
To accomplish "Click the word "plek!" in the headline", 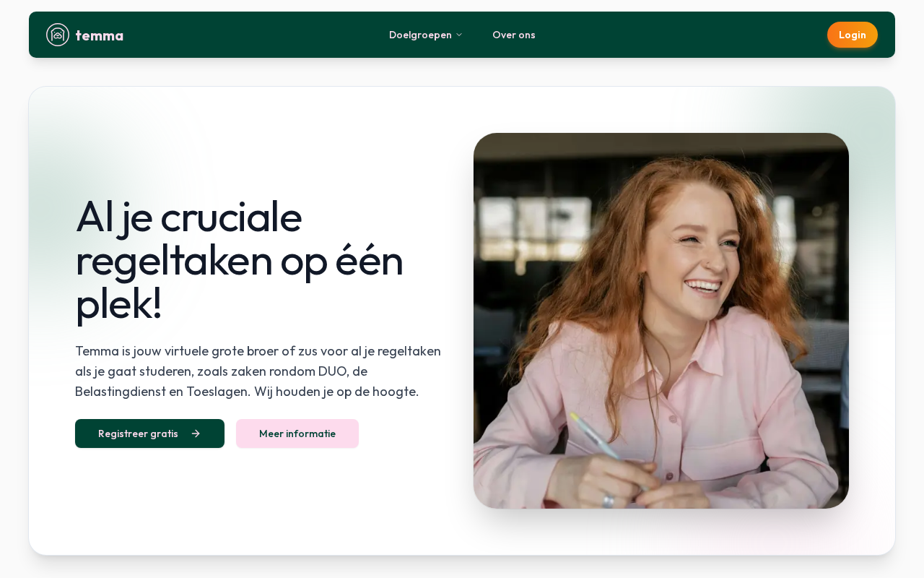I will pyautogui.click(x=118, y=304).
